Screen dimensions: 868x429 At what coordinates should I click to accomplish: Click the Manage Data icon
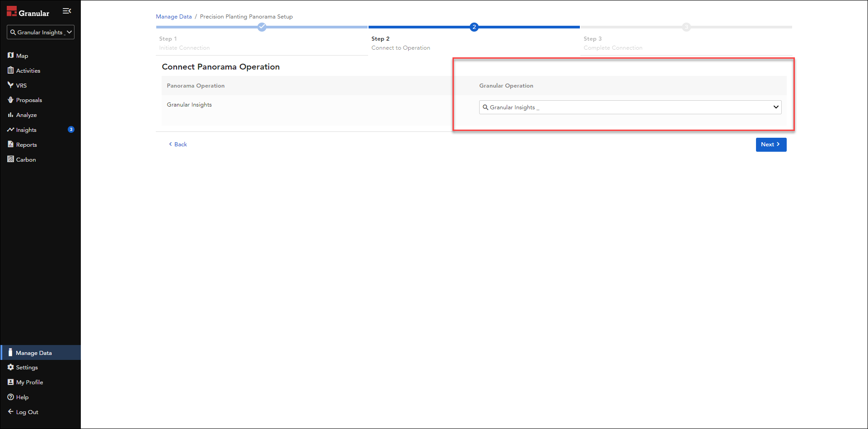(x=10, y=352)
